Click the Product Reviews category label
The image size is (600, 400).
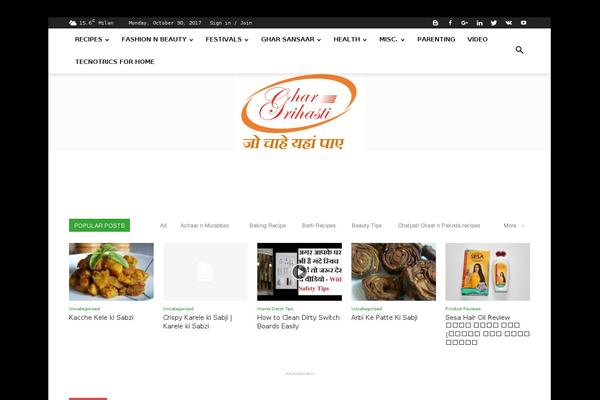(463, 309)
